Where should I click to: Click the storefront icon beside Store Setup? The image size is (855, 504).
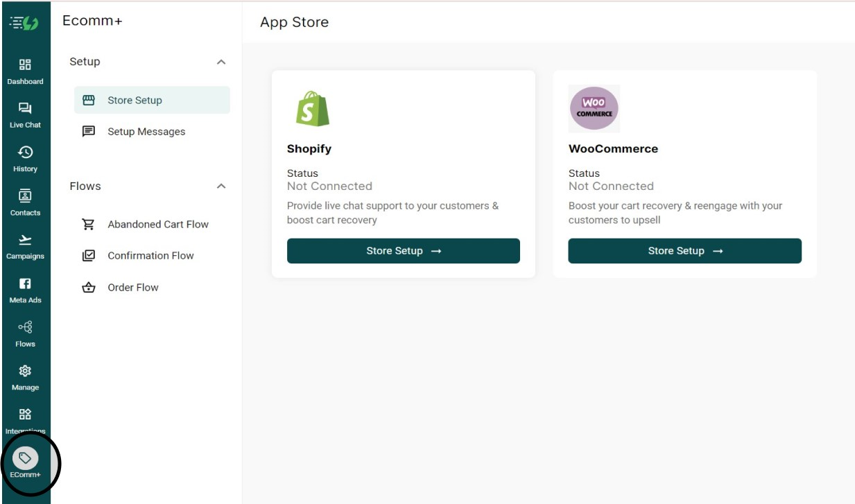click(89, 100)
